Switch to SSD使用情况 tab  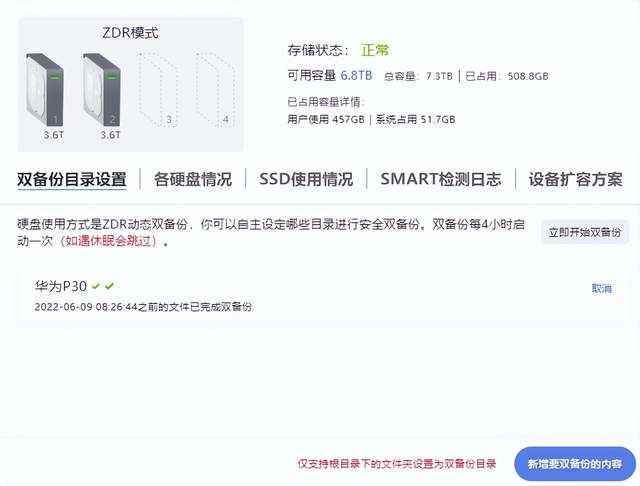click(x=306, y=179)
